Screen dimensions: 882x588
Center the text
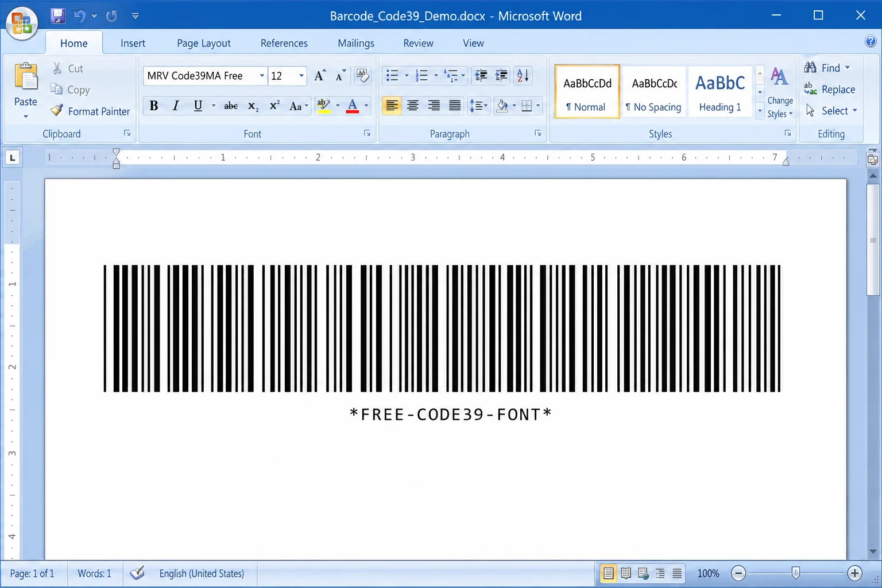click(x=413, y=106)
